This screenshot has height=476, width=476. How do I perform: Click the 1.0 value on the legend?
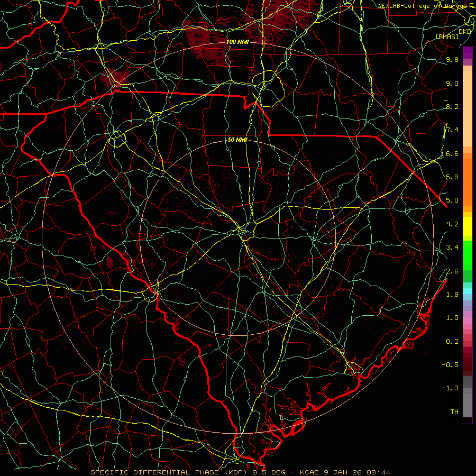coord(452,318)
